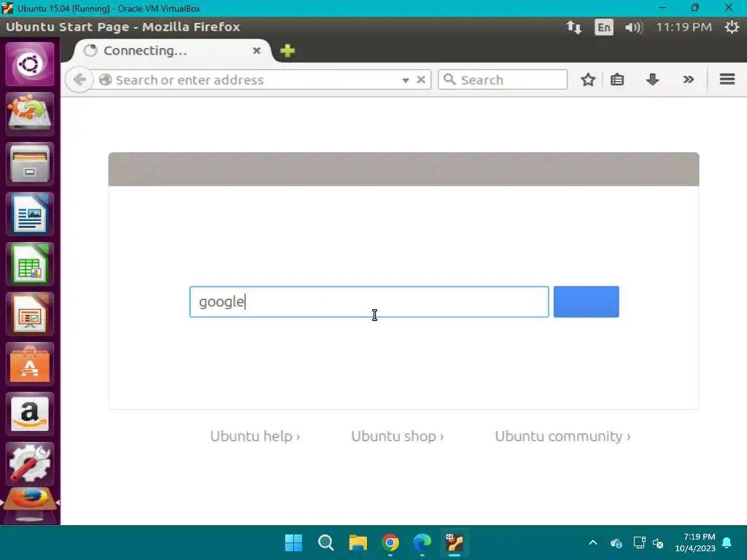Open Windows notification bell
Screen dimensions: 747x560
click(x=727, y=542)
